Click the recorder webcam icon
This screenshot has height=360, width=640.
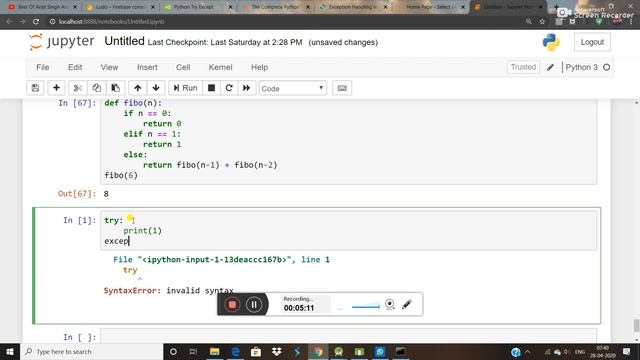390,304
